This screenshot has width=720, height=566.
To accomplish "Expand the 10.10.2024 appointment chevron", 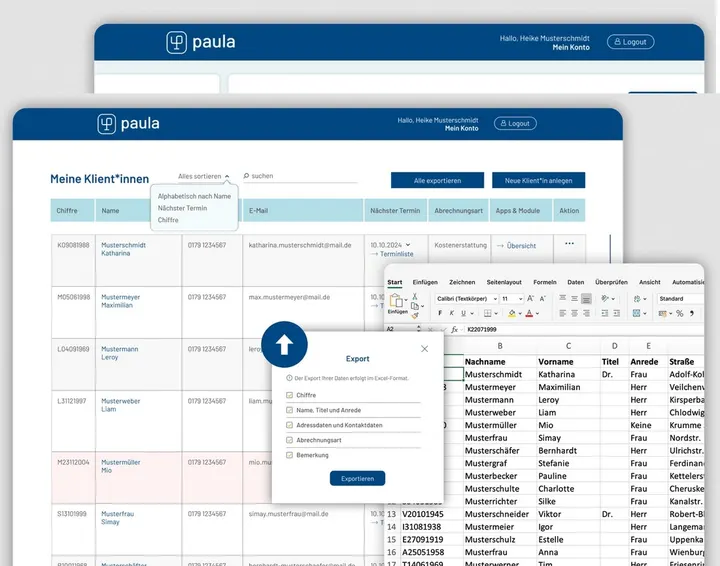I will click(x=408, y=245).
